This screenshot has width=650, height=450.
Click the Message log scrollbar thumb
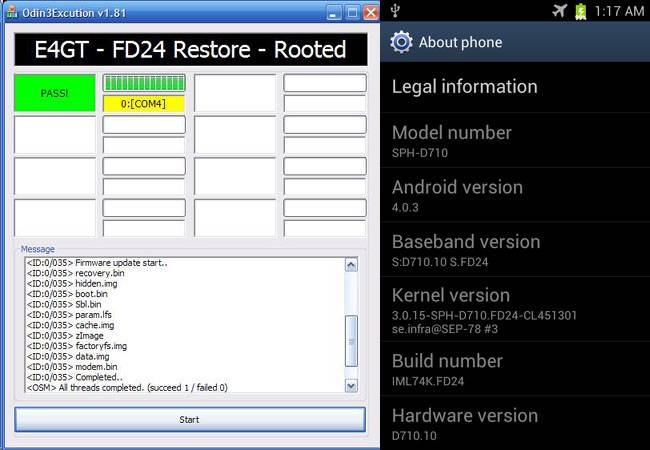coord(351,341)
